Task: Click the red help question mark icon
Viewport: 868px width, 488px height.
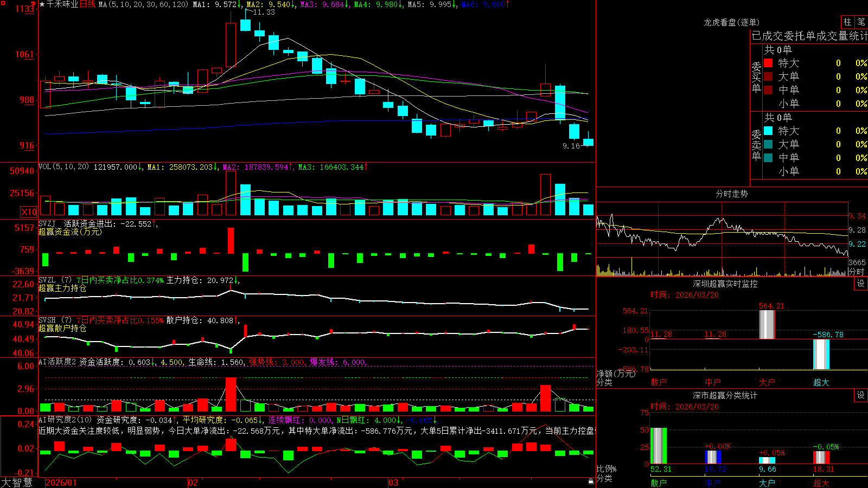Action: click(x=34, y=4)
